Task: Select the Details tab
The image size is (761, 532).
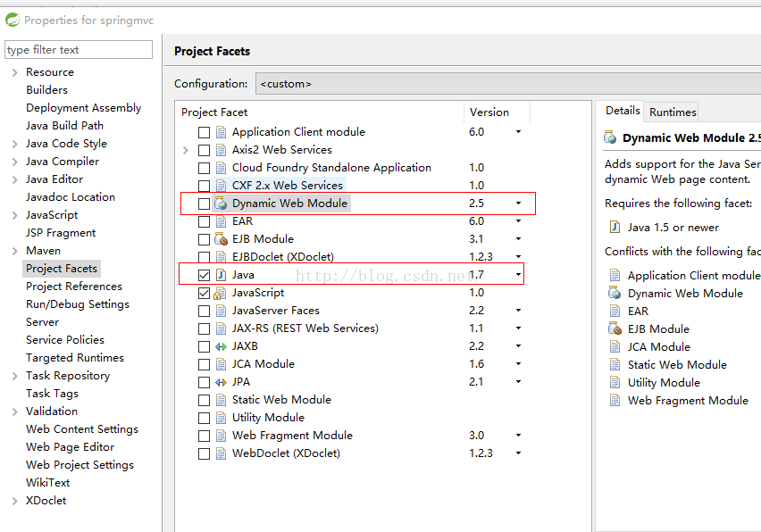Action: tap(623, 111)
